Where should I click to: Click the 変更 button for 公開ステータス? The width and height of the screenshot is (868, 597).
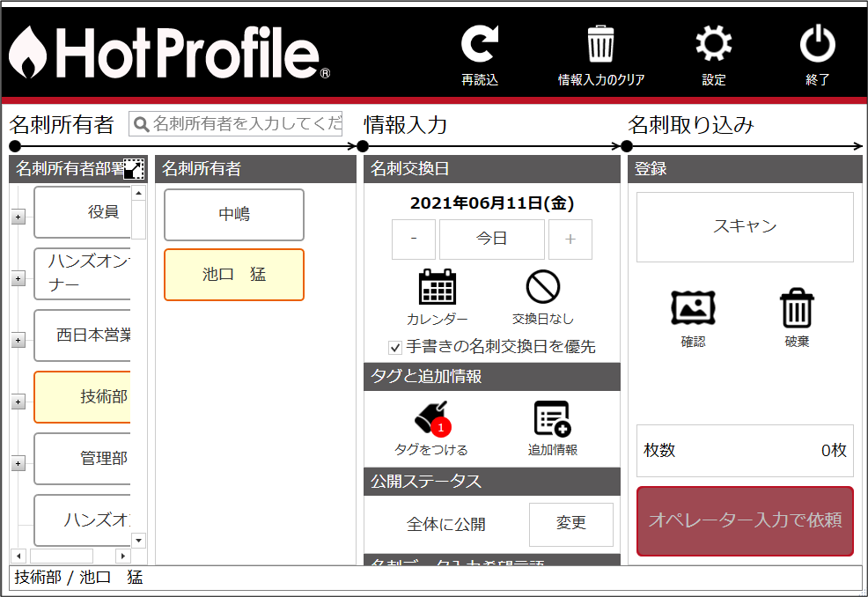click(570, 524)
